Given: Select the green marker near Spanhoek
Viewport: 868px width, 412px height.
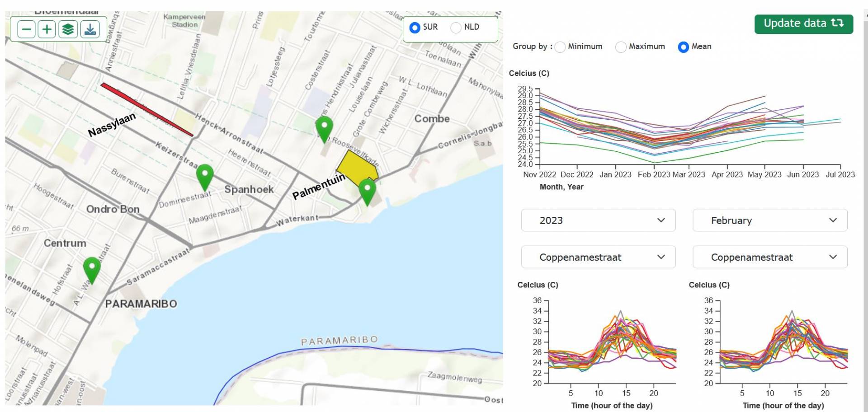Looking at the screenshot, I should point(205,177).
